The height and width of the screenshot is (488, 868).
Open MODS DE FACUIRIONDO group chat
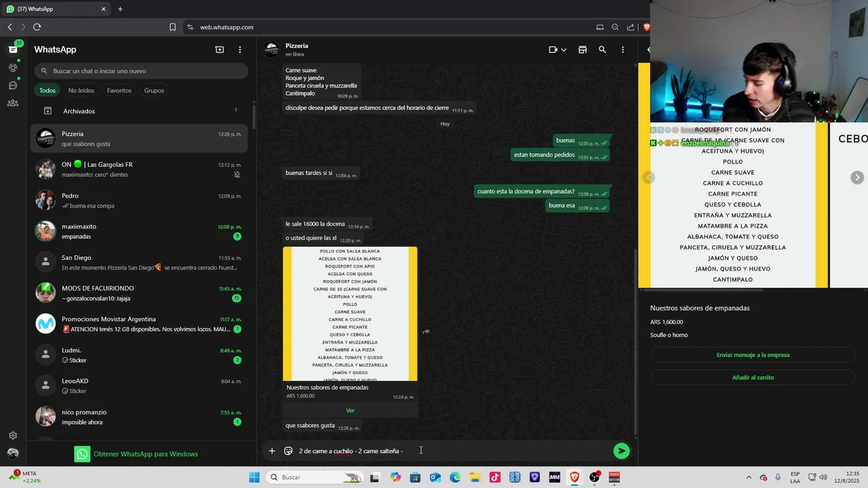(139, 293)
